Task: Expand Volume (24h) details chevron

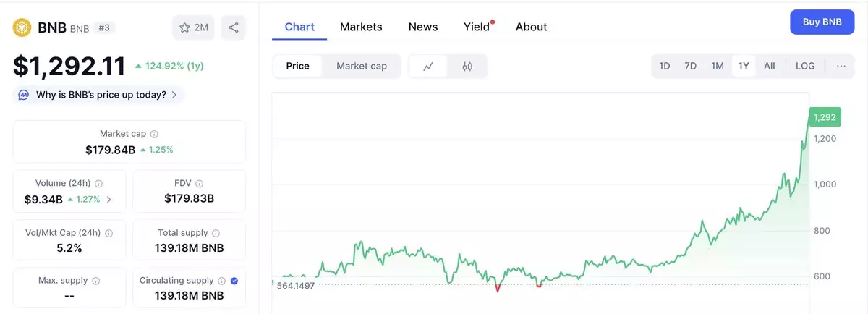Action: click(x=109, y=199)
